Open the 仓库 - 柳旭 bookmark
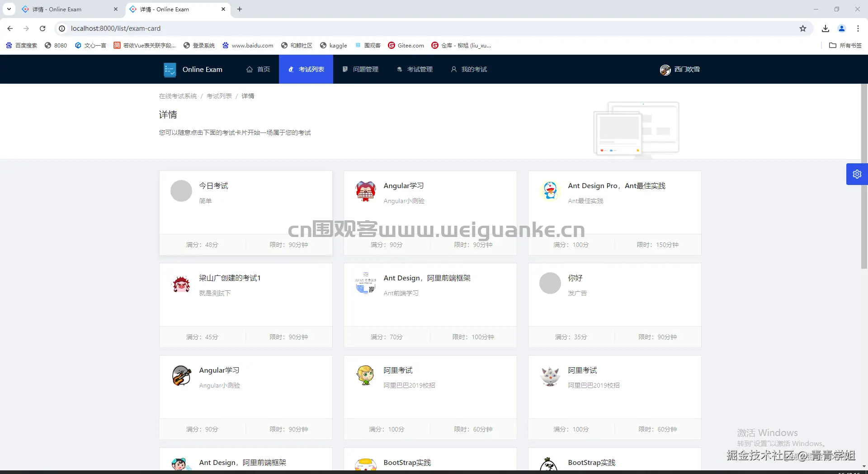This screenshot has width=868, height=474. pos(461,45)
